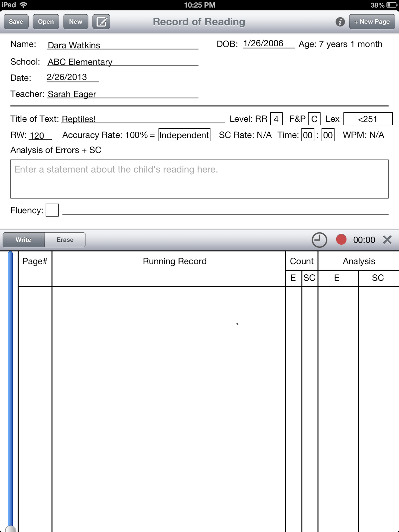Image resolution: width=399 pixels, height=532 pixels.
Task: Edit the RW value 120
Action: [40, 135]
